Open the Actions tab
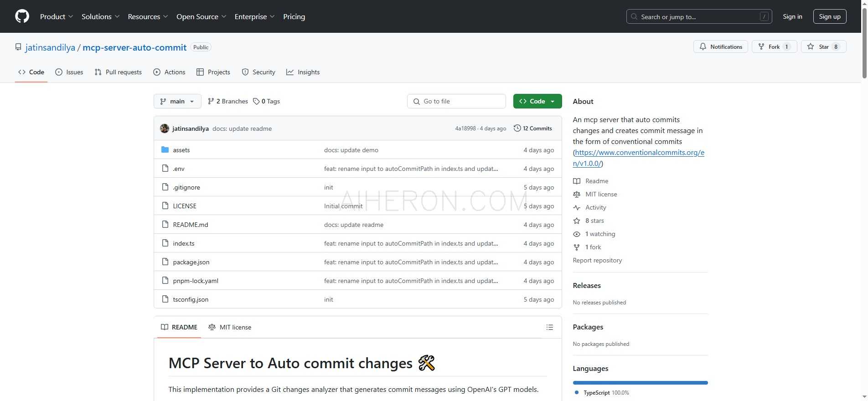This screenshot has width=868, height=401. (x=169, y=72)
